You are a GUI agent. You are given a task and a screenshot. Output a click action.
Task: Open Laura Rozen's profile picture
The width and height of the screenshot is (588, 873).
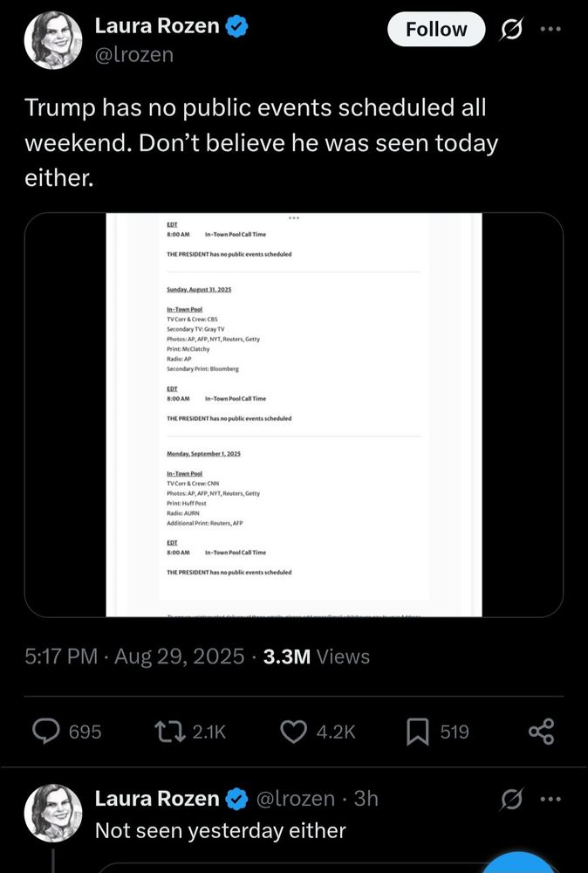(x=52, y=39)
